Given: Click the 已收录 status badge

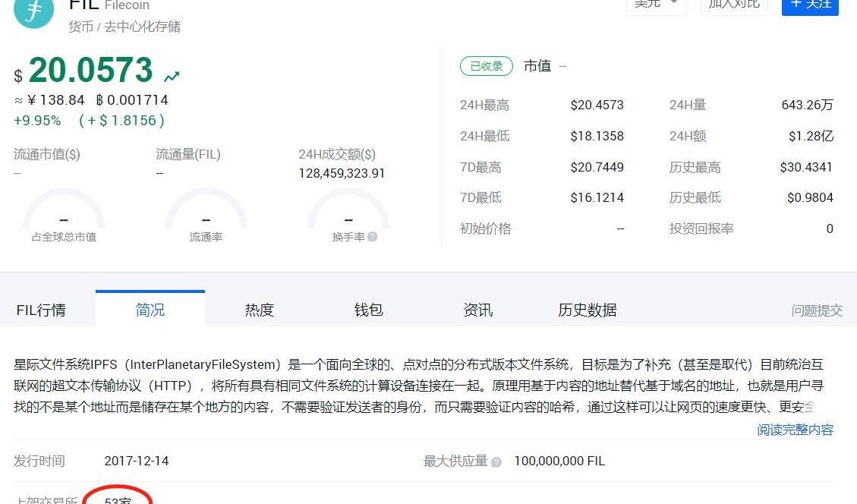Looking at the screenshot, I should (487, 66).
